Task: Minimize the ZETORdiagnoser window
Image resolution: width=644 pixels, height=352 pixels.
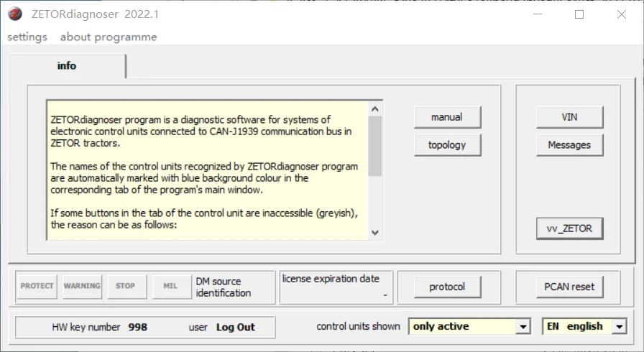Action: [538, 14]
